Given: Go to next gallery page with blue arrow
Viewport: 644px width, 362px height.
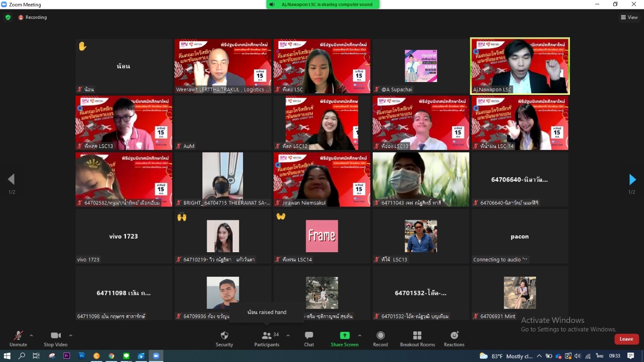Looking at the screenshot, I should coord(632,180).
